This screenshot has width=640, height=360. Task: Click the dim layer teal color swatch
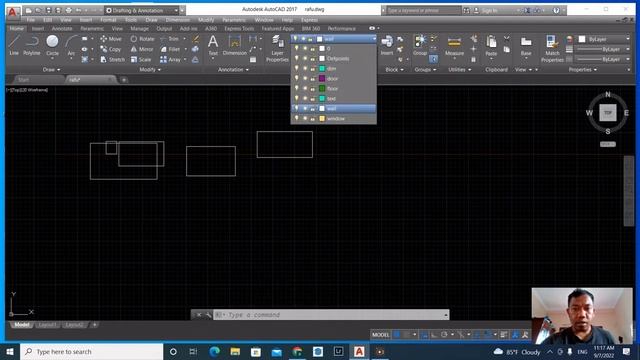[322, 69]
